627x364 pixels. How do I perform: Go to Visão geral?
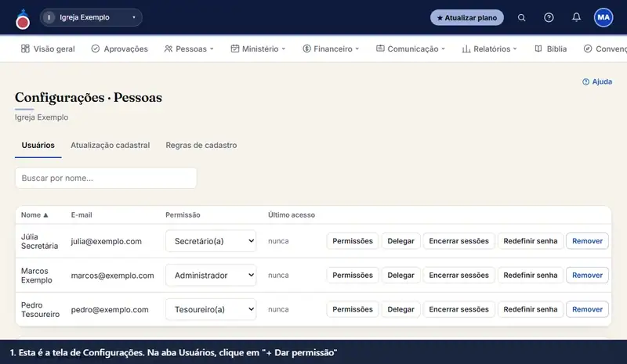click(48, 49)
